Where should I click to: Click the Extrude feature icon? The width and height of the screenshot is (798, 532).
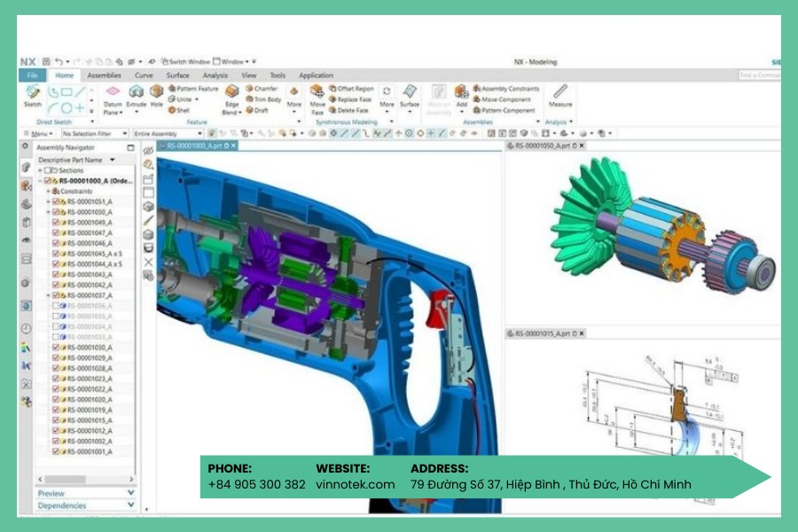click(x=136, y=92)
